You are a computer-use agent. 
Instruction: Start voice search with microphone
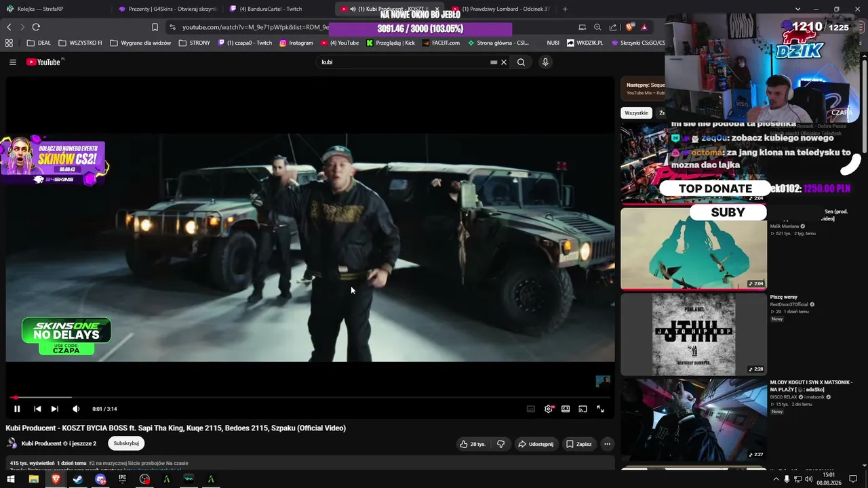tap(545, 62)
